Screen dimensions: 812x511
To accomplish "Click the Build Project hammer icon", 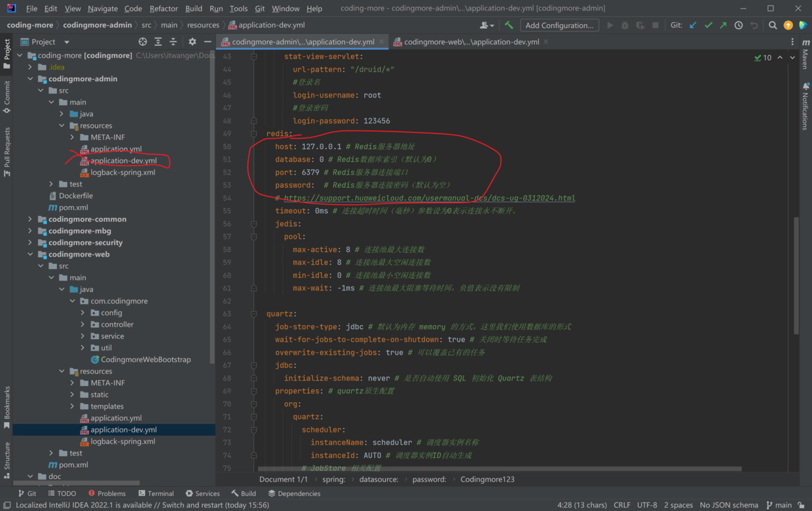I will click(x=509, y=26).
